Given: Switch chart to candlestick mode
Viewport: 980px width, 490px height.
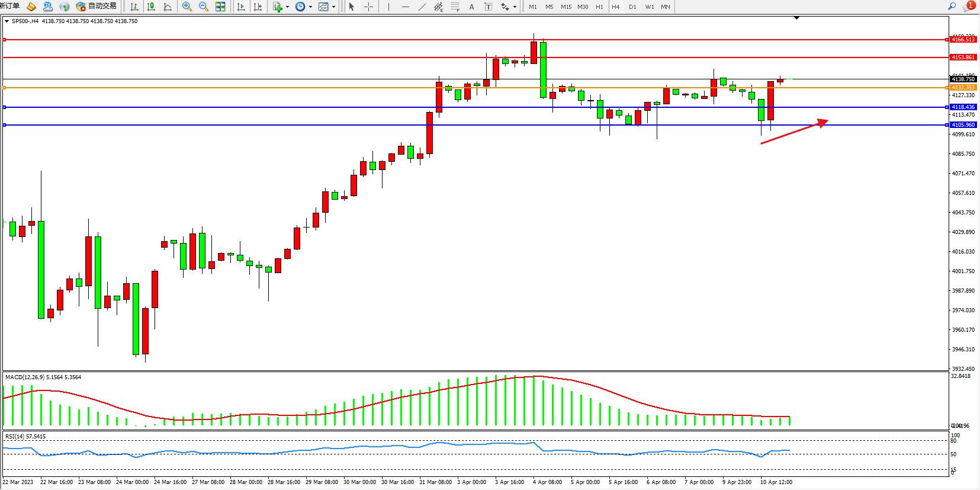Looking at the screenshot, I should click(x=151, y=7).
